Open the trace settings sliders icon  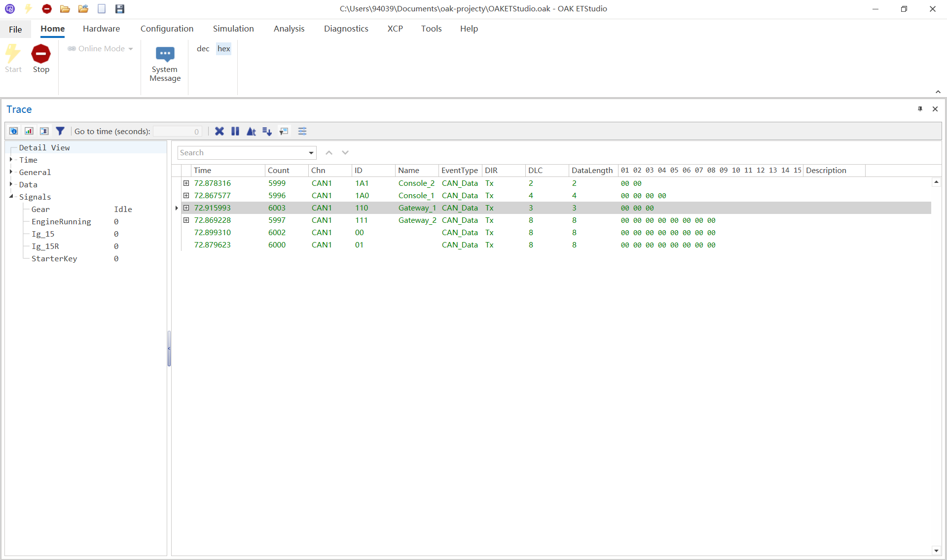pyautogui.click(x=302, y=131)
